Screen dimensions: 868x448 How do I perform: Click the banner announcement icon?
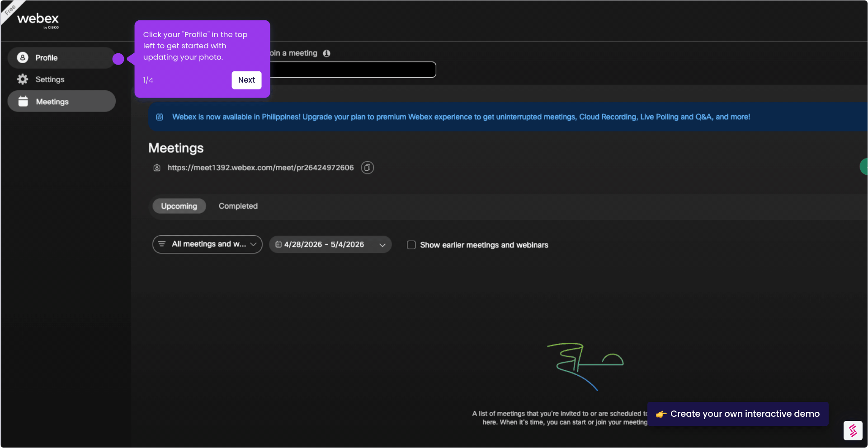[x=160, y=117]
